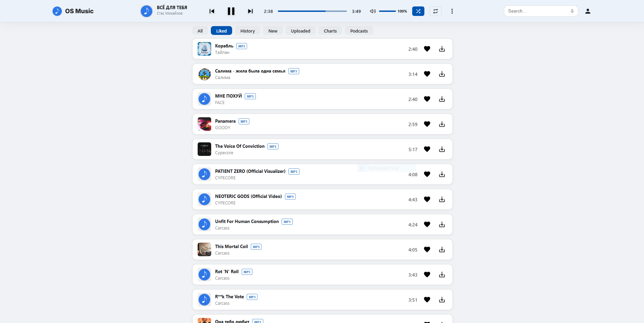
Task: Unlike the NEOTERIC GODS track
Action: (427, 199)
